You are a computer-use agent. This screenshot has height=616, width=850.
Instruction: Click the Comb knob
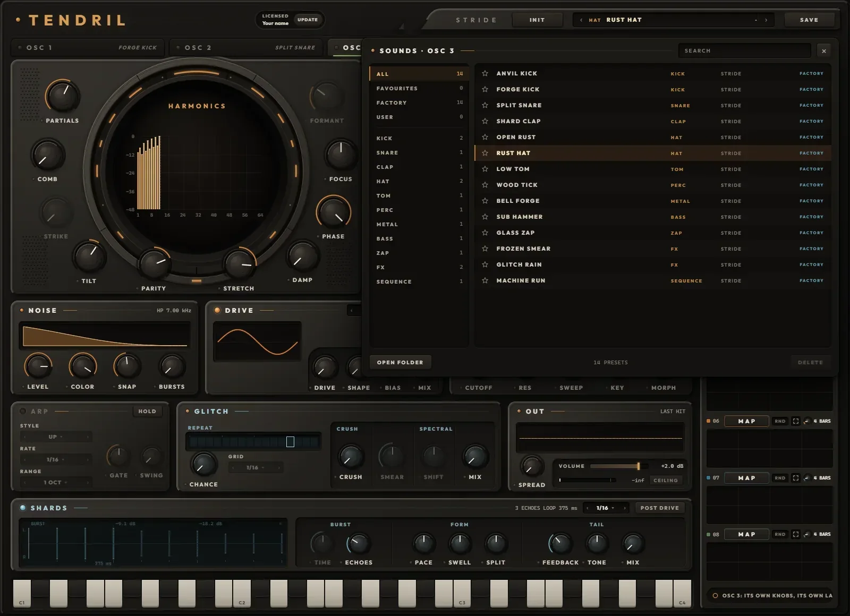(48, 155)
